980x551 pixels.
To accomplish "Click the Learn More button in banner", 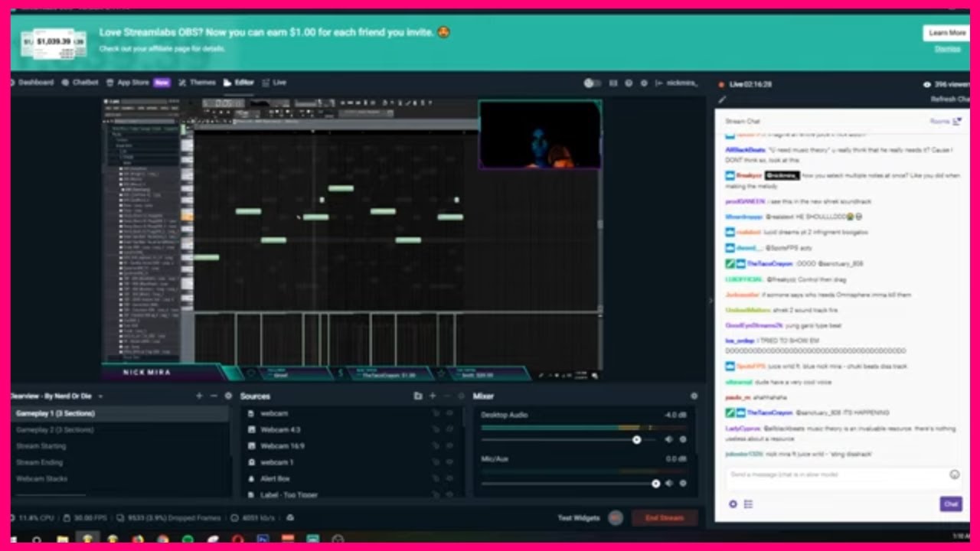I will point(947,33).
